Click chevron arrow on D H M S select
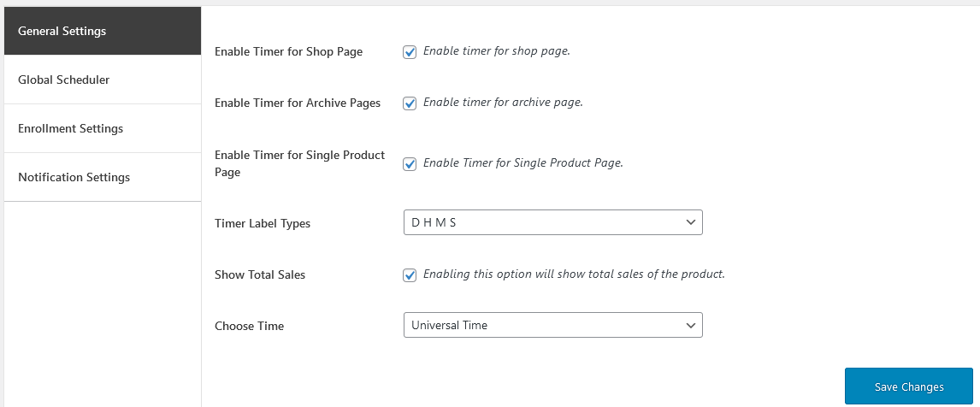 tap(691, 222)
